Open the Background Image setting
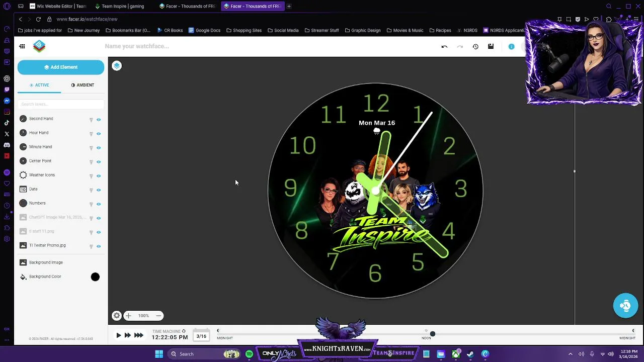 (46, 262)
